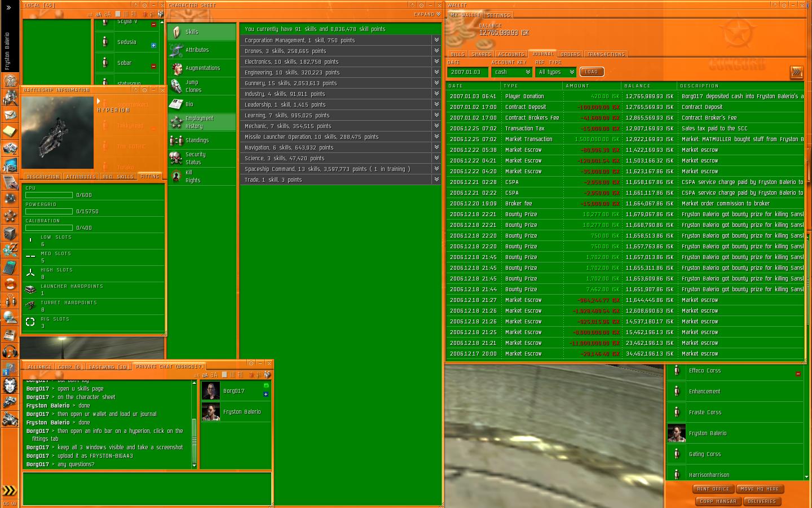This screenshot has width=812, height=508.
Task: Open the globe browser sidebar icon
Action: (10, 318)
